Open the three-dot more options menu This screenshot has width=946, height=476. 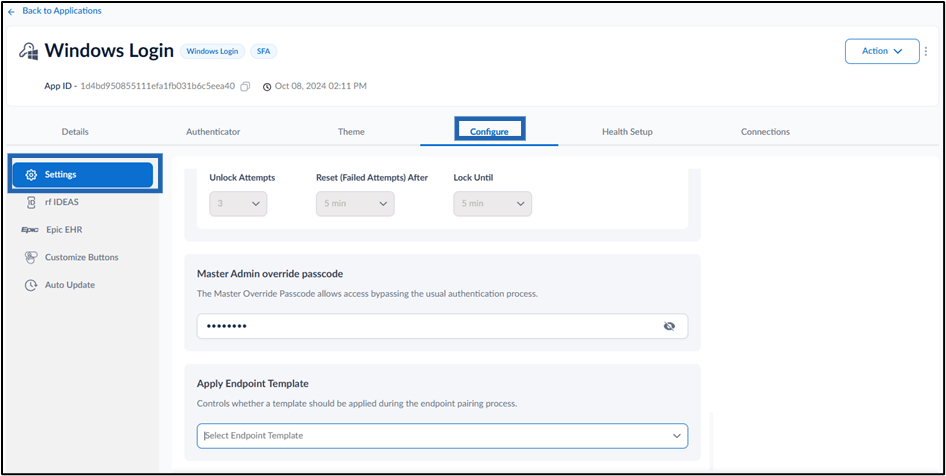926,51
